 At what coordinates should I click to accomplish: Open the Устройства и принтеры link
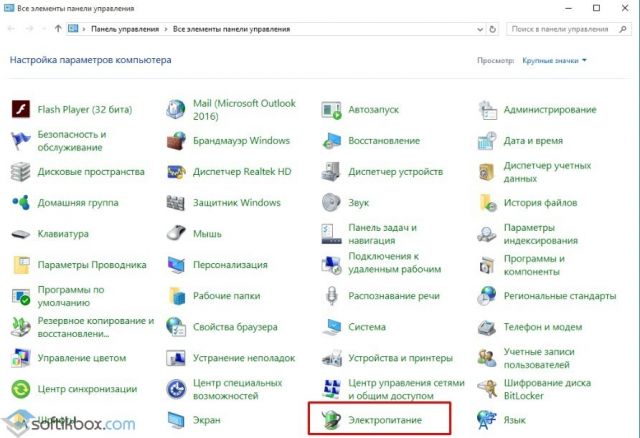tap(400, 358)
